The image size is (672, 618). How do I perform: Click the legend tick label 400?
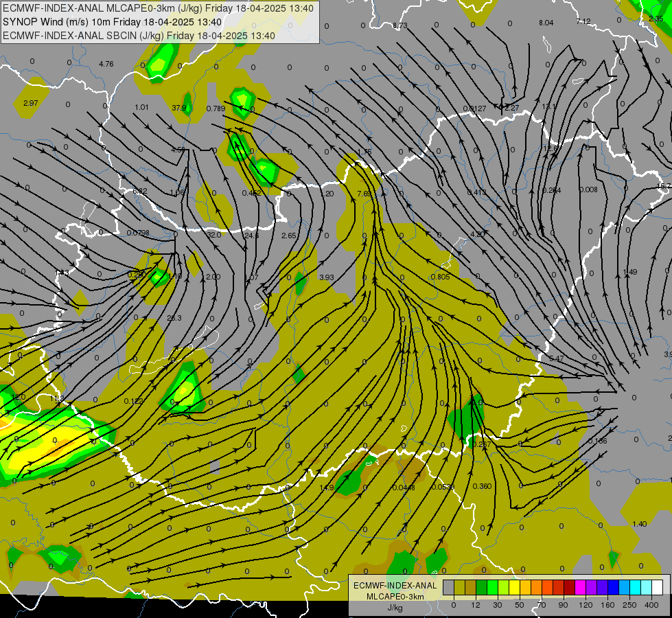(x=651, y=605)
